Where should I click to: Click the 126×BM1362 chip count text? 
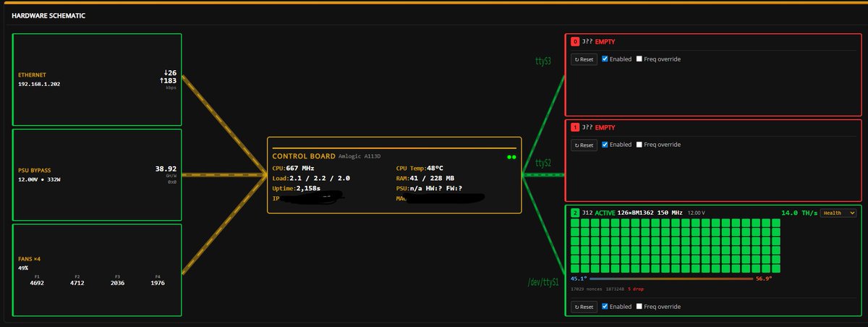635,213
